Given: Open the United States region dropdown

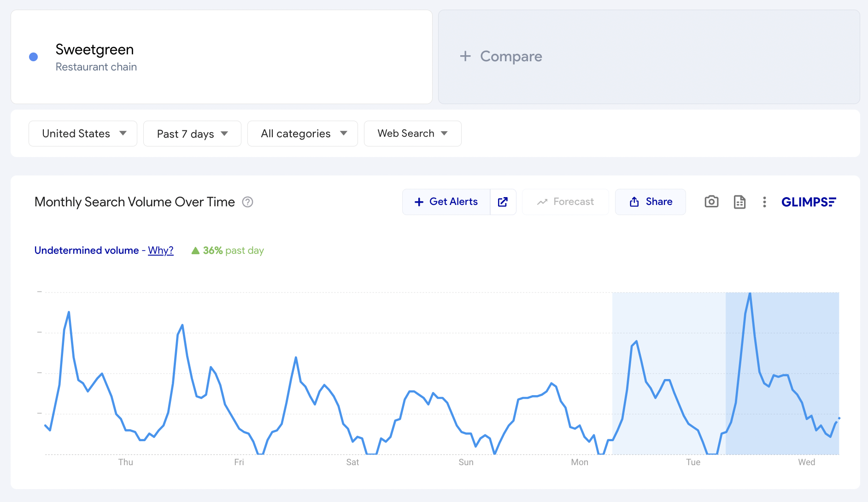Looking at the screenshot, I should point(83,134).
